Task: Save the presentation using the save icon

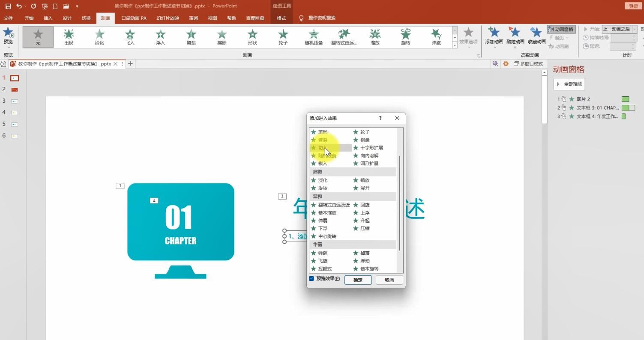Action: pyautogui.click(x=8, y=6)
